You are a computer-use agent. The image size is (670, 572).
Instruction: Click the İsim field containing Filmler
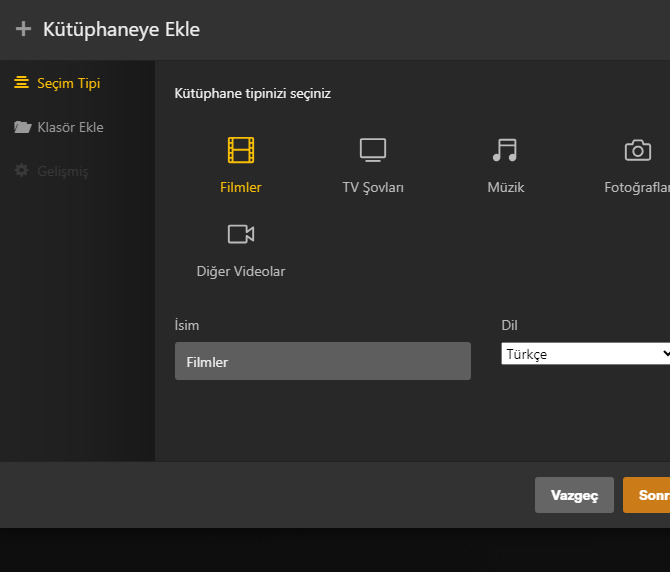tap(323, 361)
